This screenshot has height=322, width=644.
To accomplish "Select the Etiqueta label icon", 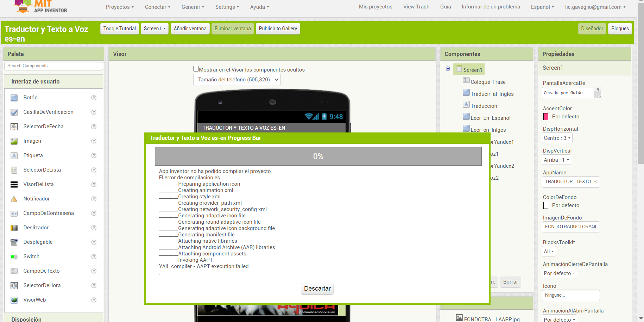I will click(x=14, y=156).
